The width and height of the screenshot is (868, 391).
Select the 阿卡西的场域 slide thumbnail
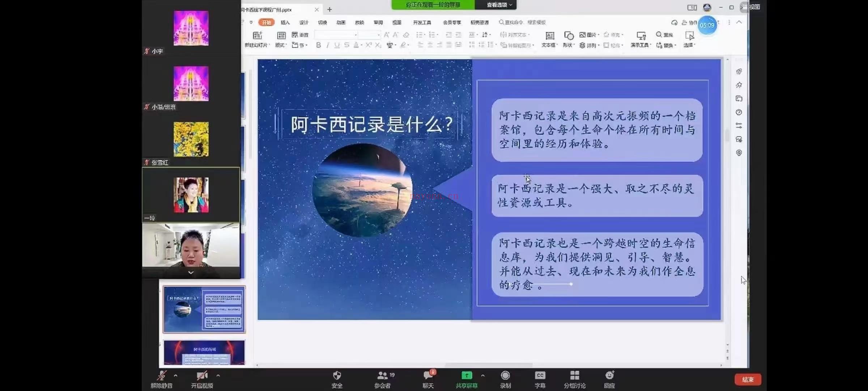click(x=204, y=352)
